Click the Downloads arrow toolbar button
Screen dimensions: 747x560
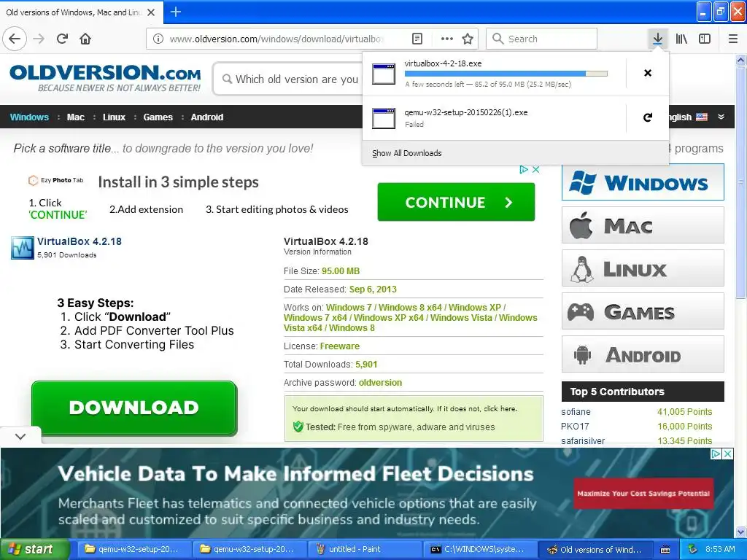(657, 39)
